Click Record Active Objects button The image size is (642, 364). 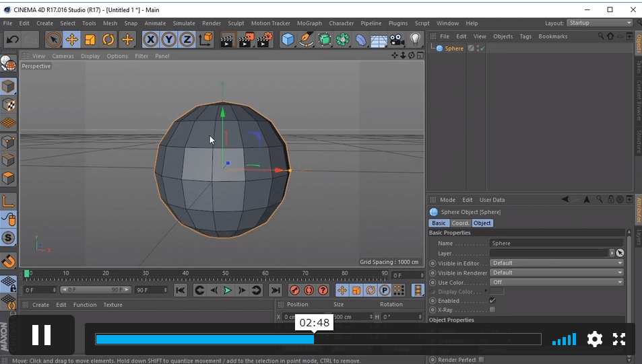(x=294, y=291)
